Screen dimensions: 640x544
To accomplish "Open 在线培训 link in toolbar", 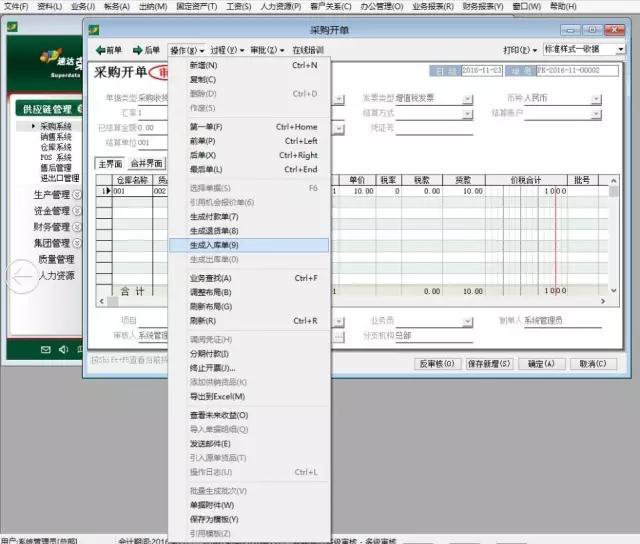I will tap(308, 50).
